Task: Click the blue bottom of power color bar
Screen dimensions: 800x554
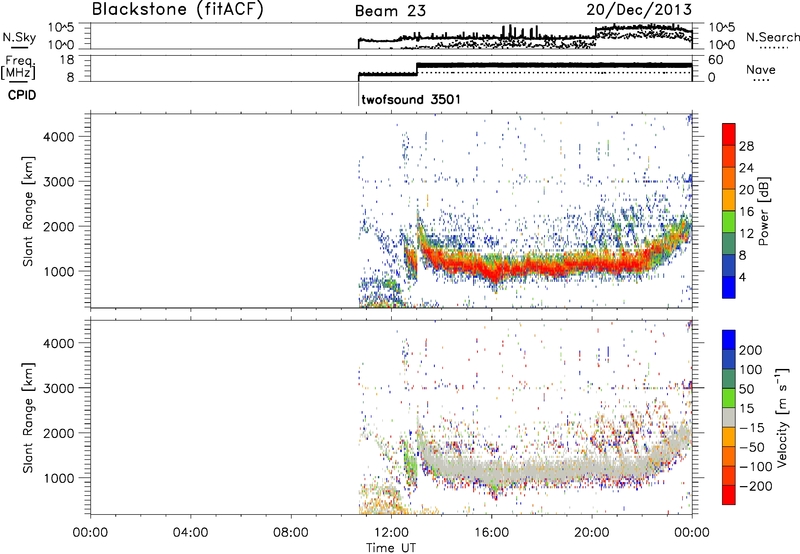Action: (x=729, y=287)
